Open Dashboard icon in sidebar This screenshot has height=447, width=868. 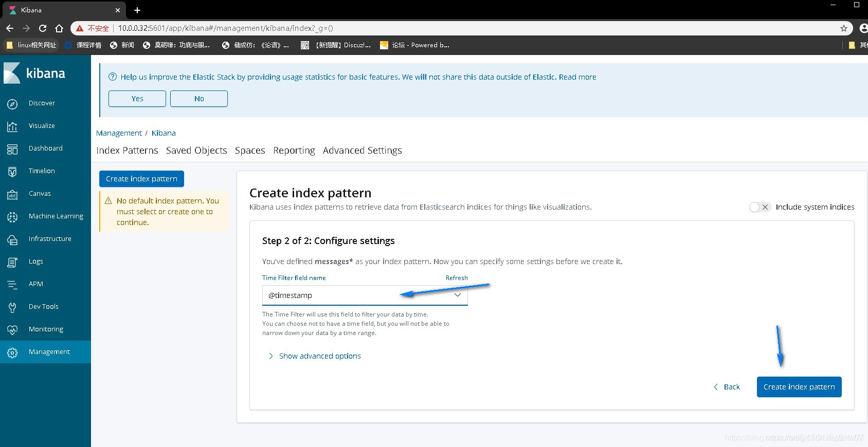[12, 149]
